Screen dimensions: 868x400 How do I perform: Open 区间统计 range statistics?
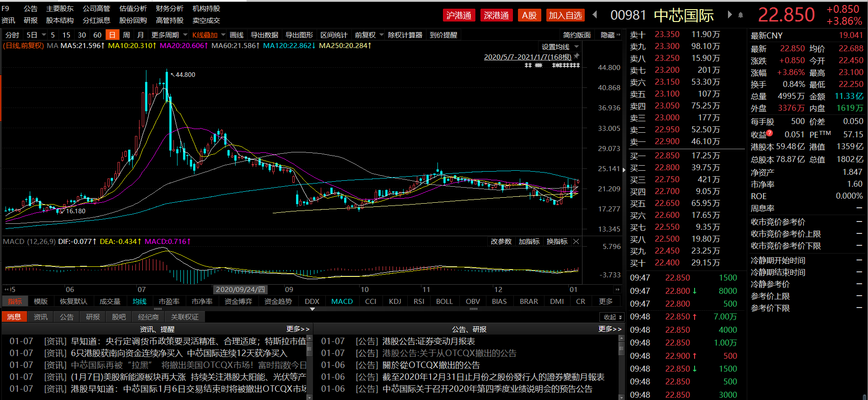[x=334, y=35]
